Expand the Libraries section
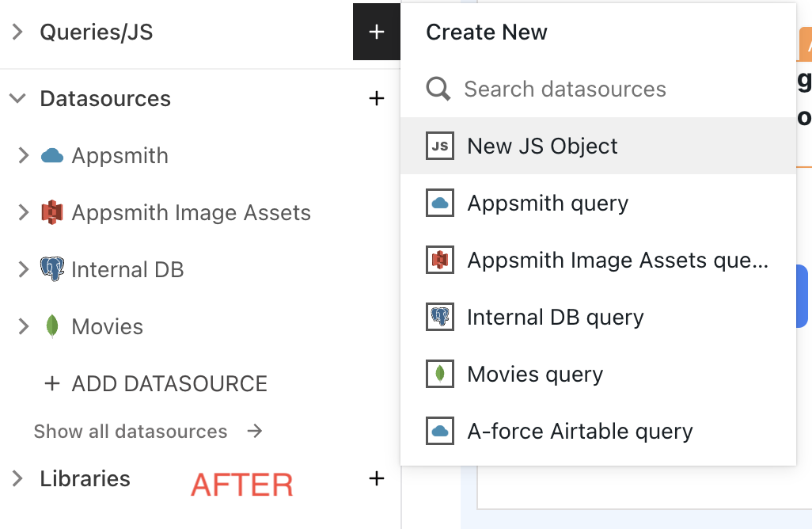812x529 pixels. tap(17, 478)
